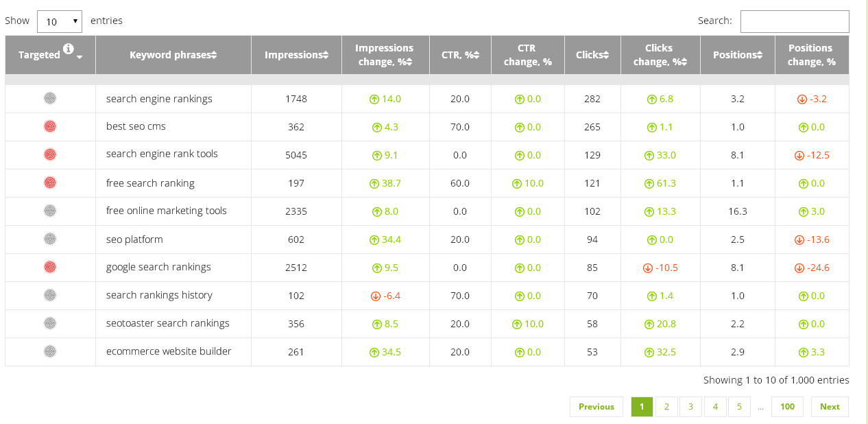This screenshot has width=868, height=424.
Task: Click keyword 'free online marketing tools'
Action: pyautogui.click(x=167, y=211)
